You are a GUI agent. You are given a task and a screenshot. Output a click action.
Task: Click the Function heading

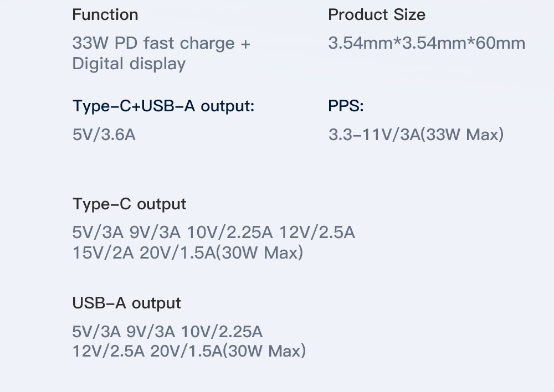[x=105, y=15]
